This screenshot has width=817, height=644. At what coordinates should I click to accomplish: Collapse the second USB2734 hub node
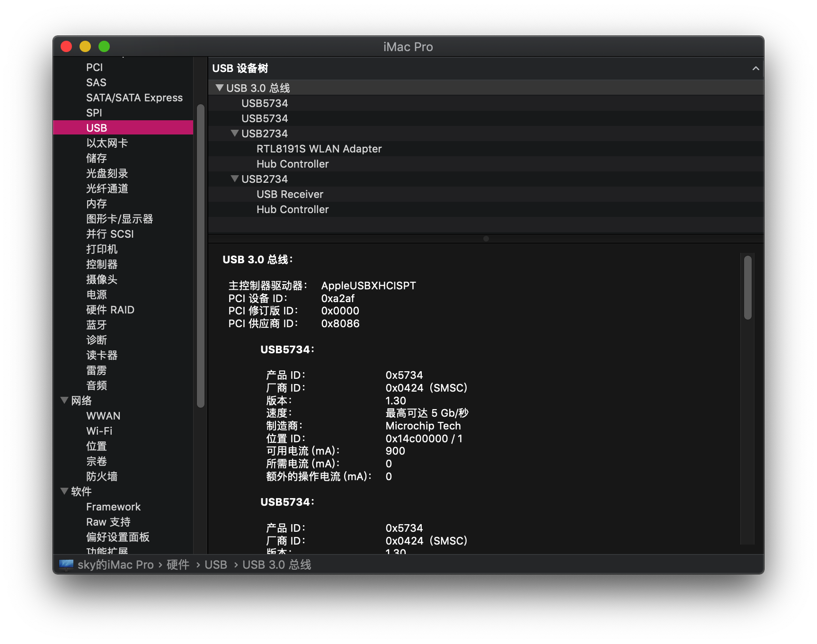(x=234, y=179)
